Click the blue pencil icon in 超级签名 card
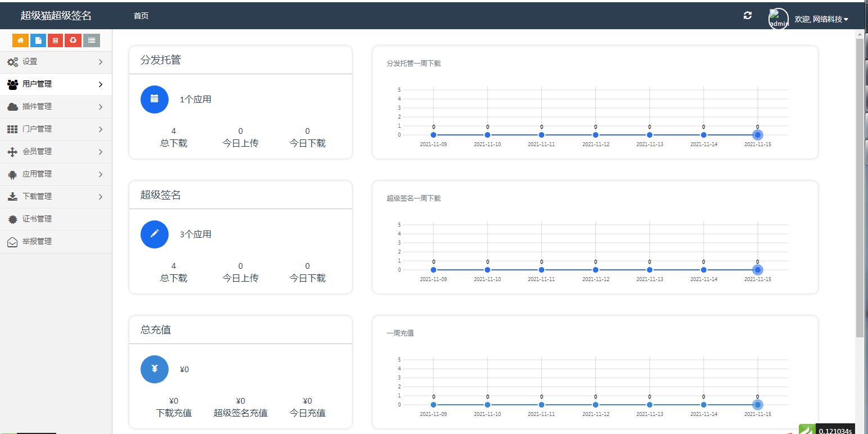The width and height of the screenshot is (868, 434). point(155,234)
